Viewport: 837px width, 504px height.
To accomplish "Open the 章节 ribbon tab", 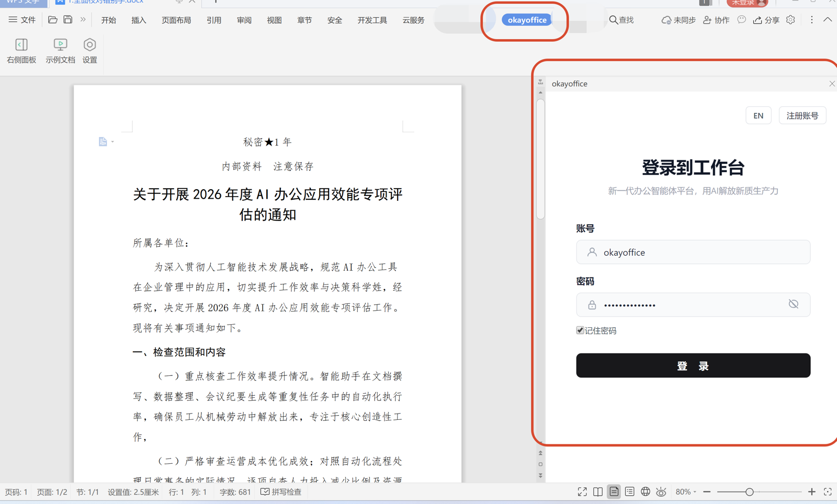I will point(304,20).
